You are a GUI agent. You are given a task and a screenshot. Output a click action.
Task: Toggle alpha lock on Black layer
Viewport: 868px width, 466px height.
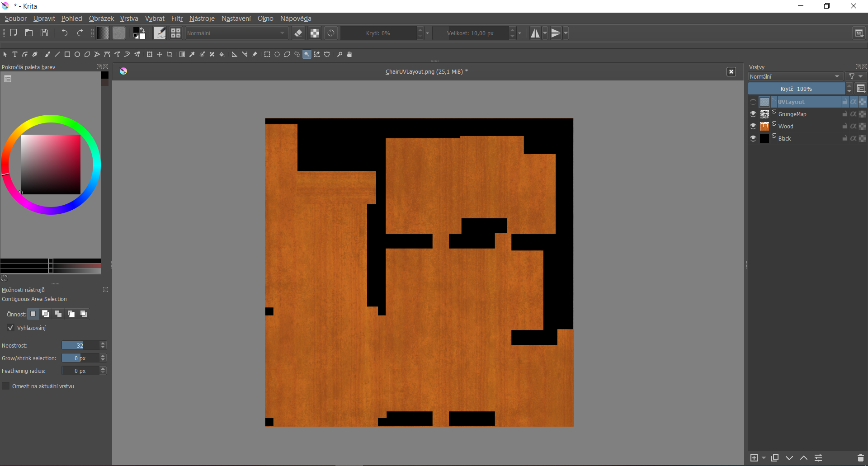point(863,138)
